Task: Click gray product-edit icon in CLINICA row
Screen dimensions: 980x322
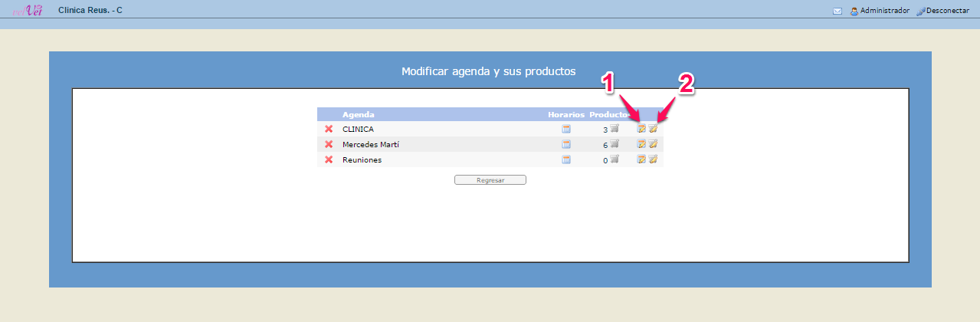Action: [x=653, y=129]
